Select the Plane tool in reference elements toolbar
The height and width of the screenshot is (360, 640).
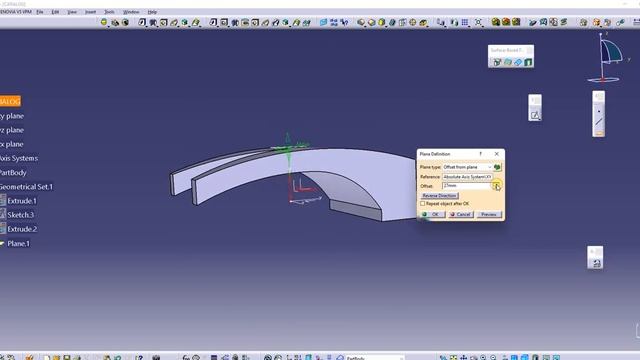pos(599,133)
